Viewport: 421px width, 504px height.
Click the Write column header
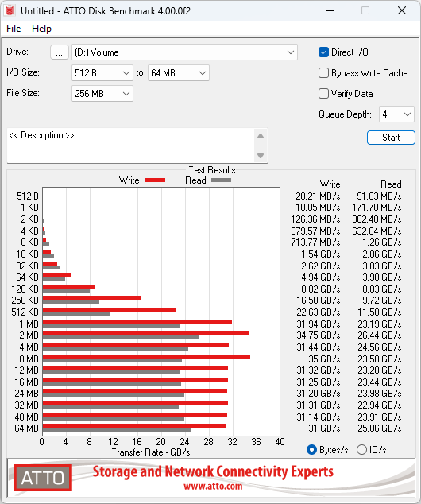[x=330, y=184]
